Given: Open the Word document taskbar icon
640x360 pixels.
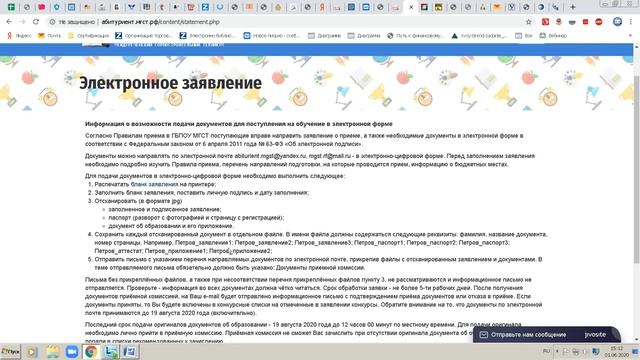Looking at the screenshot, I should click(x=130, y=352).
